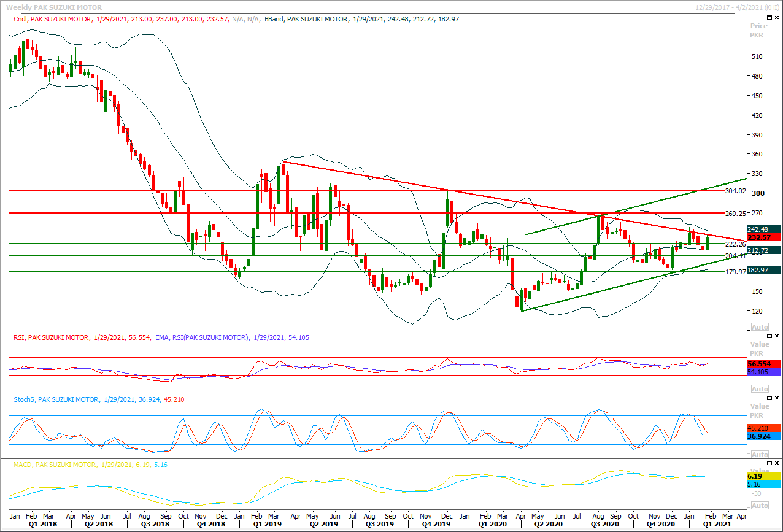Viewport: 783px width, 532px height.
Task: Close the RSI indicator panel
Action: pos(777,336)
